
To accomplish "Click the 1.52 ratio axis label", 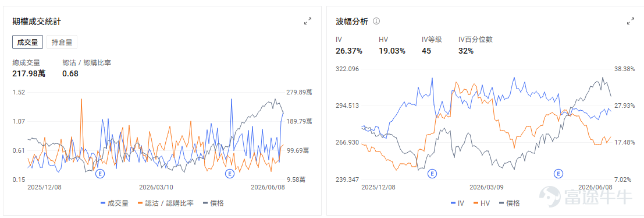I will (x=19, y=92).
